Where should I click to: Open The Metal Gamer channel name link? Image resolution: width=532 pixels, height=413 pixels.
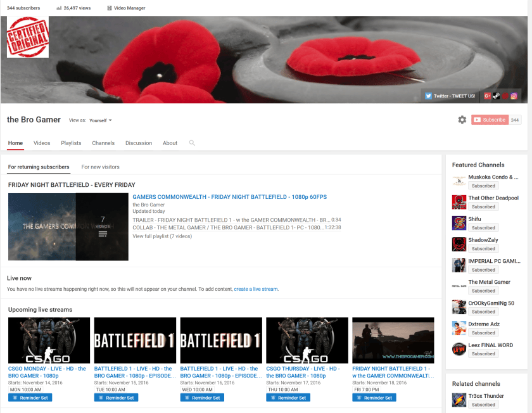point(489,282)
